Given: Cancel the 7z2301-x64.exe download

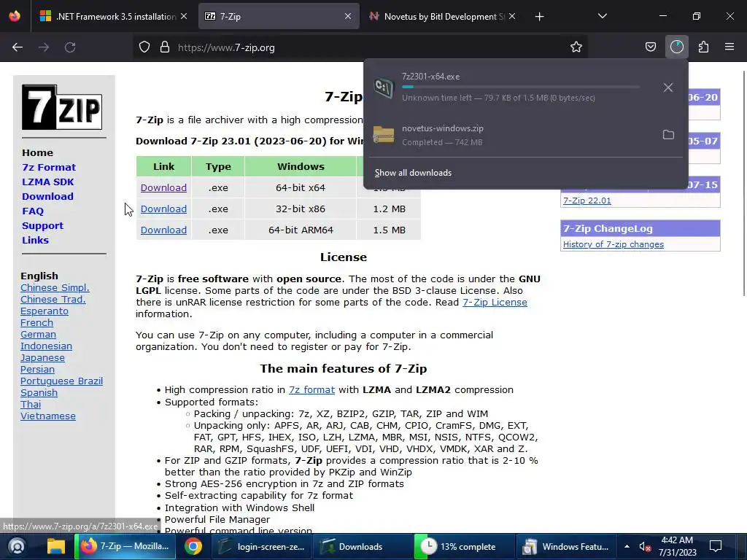Looking at the screenshot, I should 668,87.
